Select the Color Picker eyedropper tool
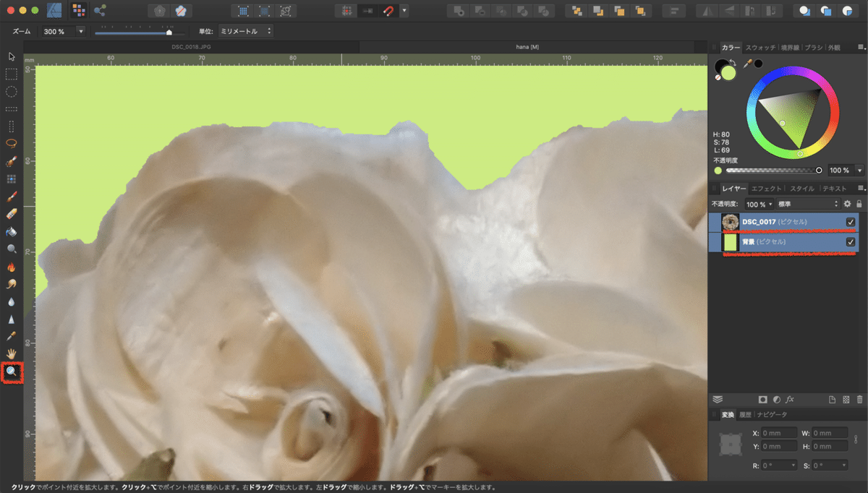868x493 pixels. coord(12,336)
